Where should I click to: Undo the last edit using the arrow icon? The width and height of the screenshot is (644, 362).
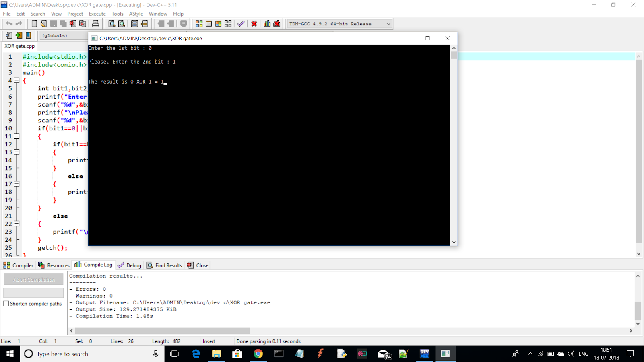coord(9,23)
